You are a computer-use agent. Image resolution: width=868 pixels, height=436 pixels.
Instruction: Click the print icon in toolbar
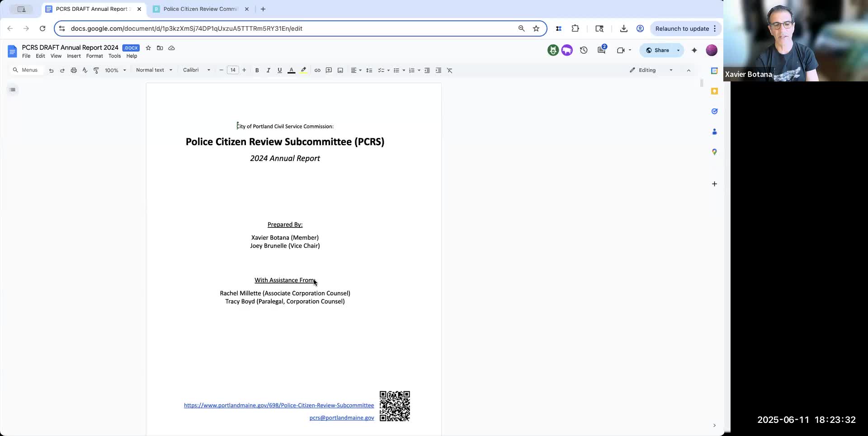(74, 70)
